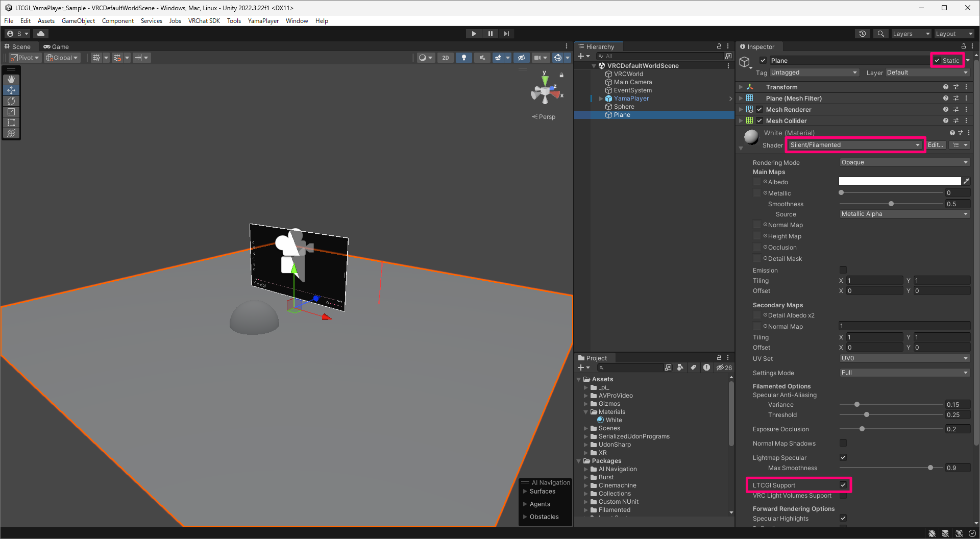The width and height of the screenshot is (980, 539).
Task: Expand the Transform component
Action: click(741, 87)
